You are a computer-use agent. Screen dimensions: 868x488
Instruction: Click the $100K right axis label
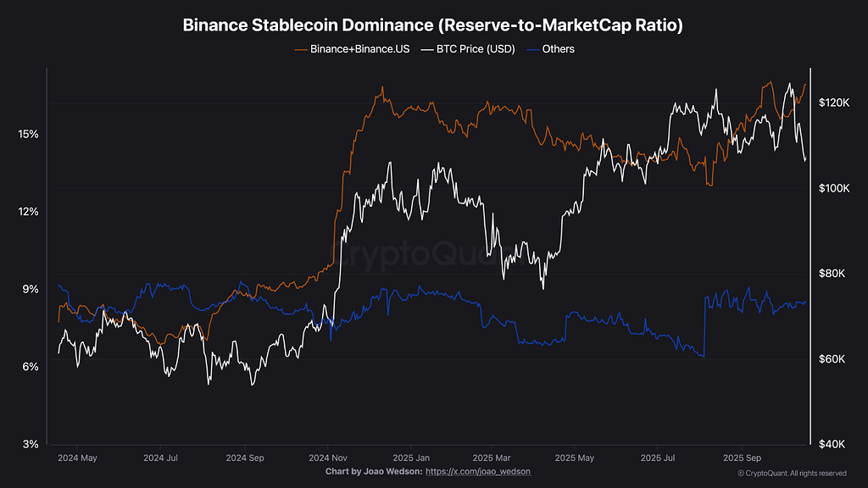(x=834, y=188)
